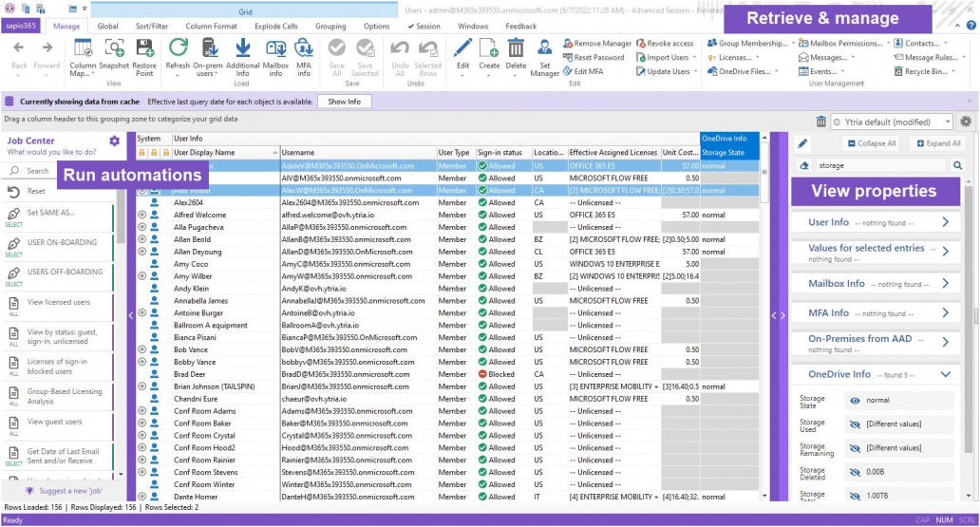Select the Brad Deer row
The width and height of the screenshot is (980, 527).
click(447, 374)
